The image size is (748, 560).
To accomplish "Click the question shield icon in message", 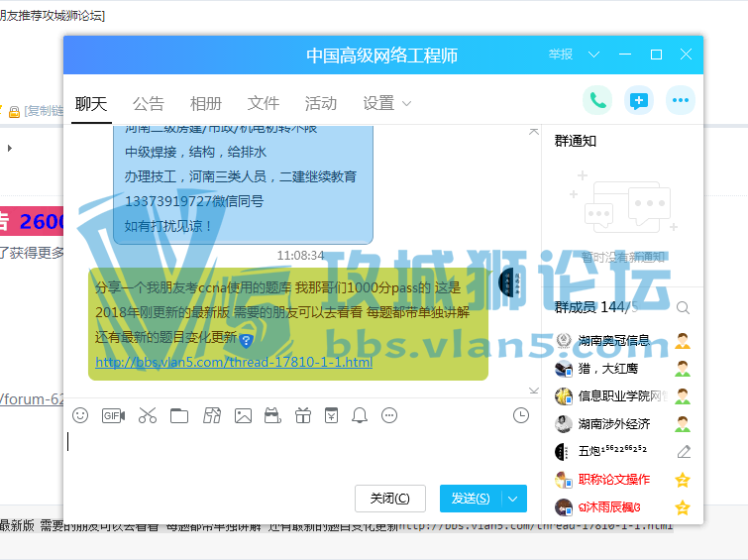I will pos(246,340).
